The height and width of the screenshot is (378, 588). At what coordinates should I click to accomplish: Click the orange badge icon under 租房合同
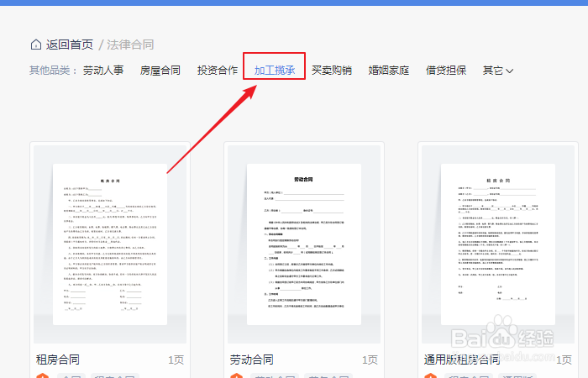pos(42,375)
